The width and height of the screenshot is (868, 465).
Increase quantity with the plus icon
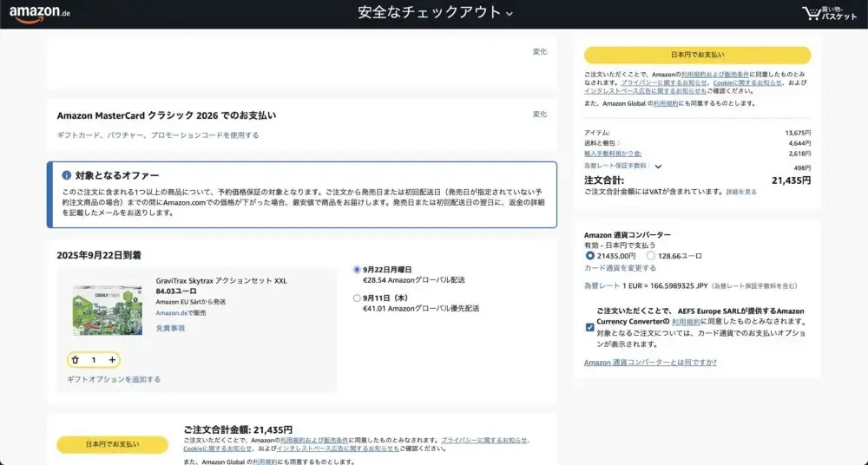[112, 360]
